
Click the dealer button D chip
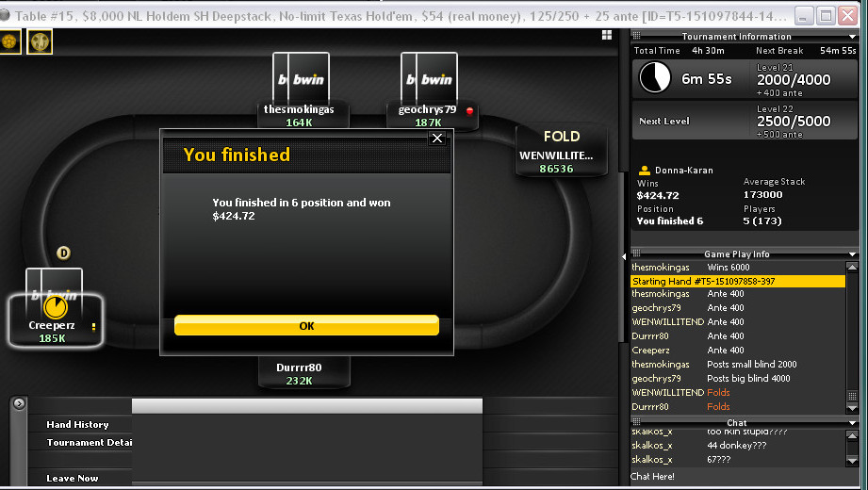coord(64,253)
